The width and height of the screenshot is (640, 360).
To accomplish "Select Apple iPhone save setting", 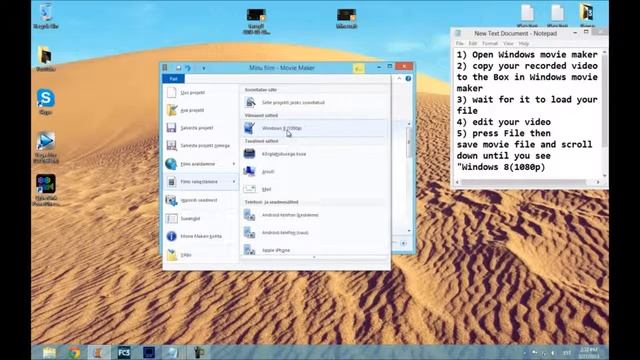I will click(x=314, y=250).
